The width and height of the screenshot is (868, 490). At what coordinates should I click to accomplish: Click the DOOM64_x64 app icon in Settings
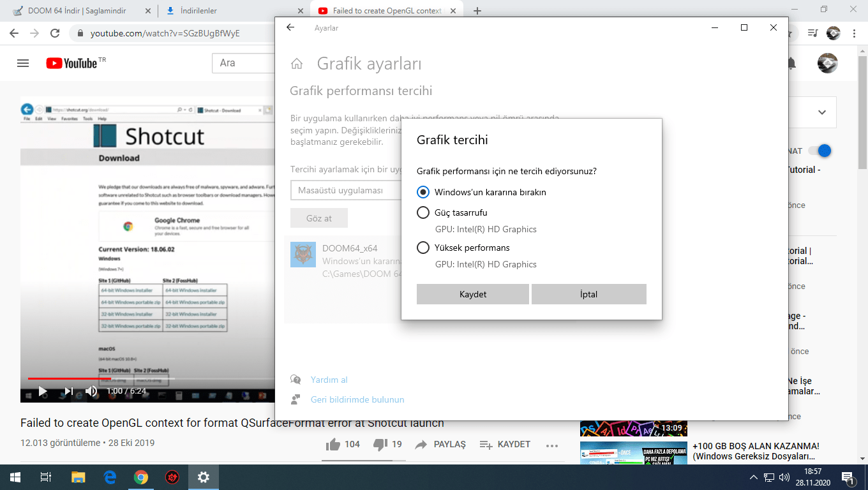[303, 254]
